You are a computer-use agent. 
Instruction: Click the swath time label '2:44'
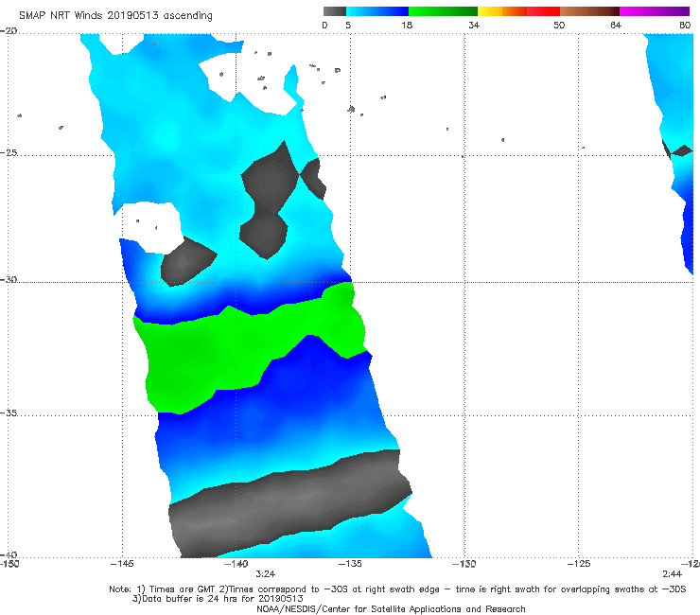coord(672,574)
